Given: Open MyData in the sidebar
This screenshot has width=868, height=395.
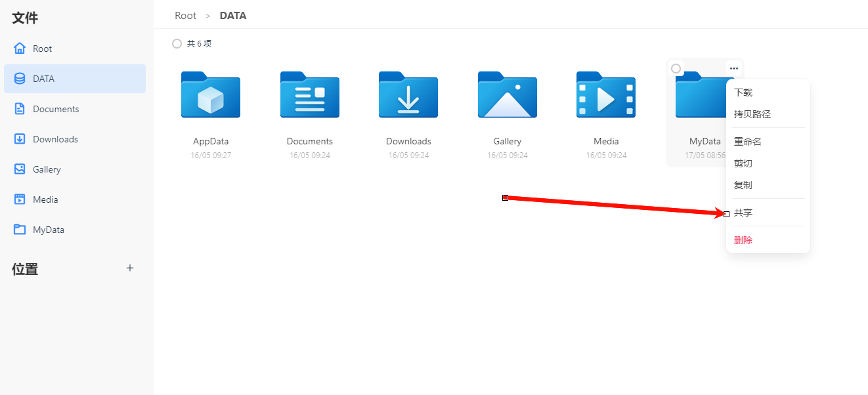Looking at the screenshot, I should tap(48, 230).
